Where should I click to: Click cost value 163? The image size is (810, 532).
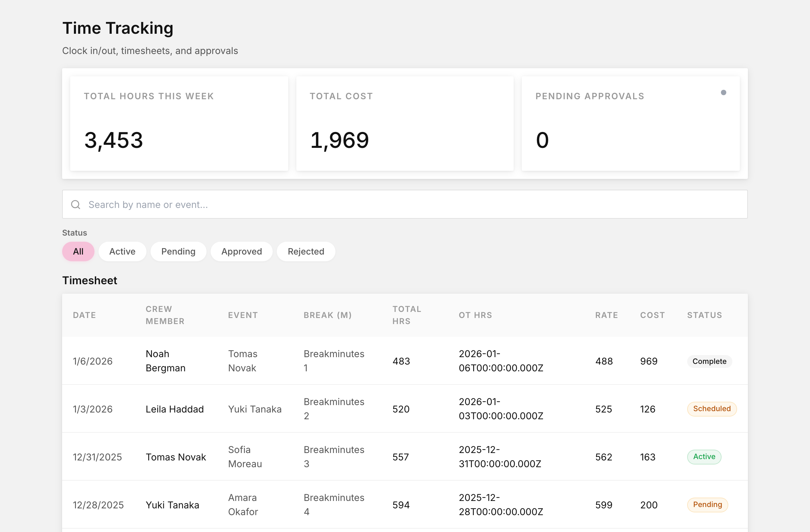(648, 457)
